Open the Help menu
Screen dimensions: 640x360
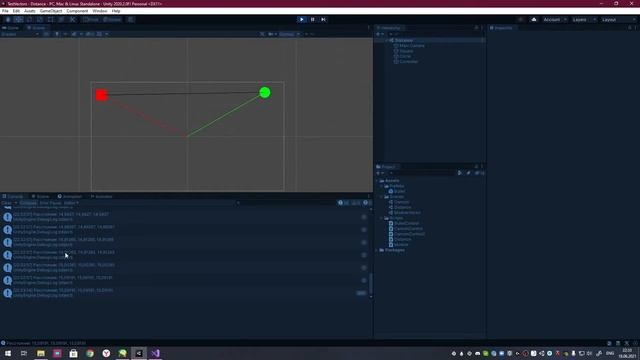(x=116, y=11)
